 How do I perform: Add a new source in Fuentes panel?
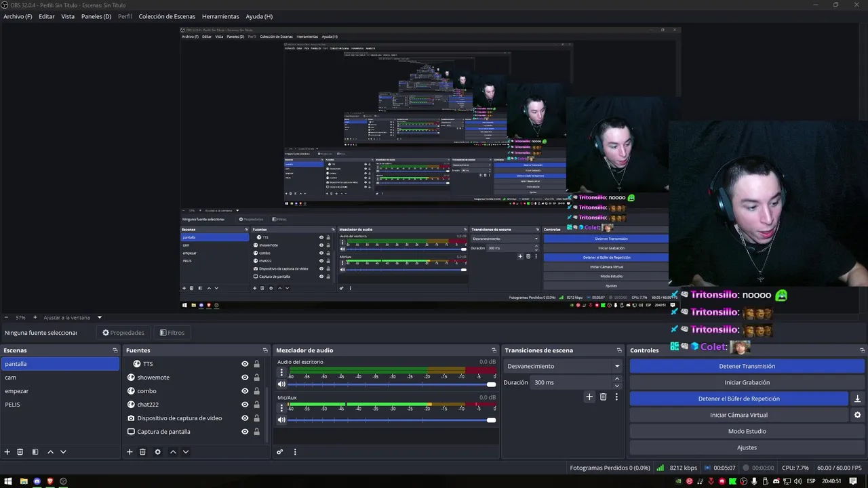[130, 452]
